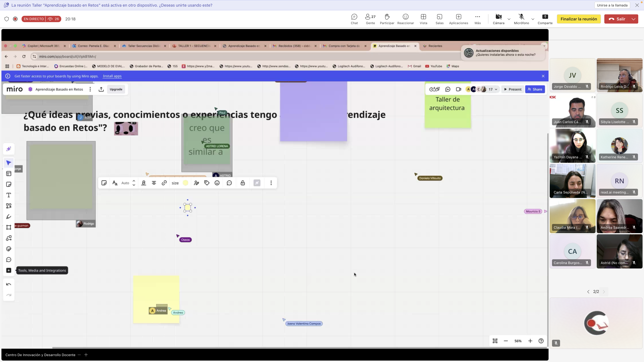This screenshot has width=644, height=362.
Task: Open the Miro templates tool
Action: click(9, 174)
